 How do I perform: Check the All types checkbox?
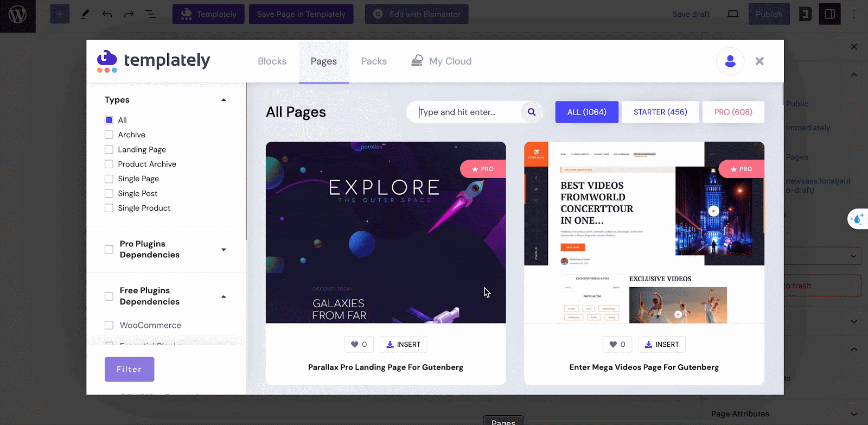(109, 120)
